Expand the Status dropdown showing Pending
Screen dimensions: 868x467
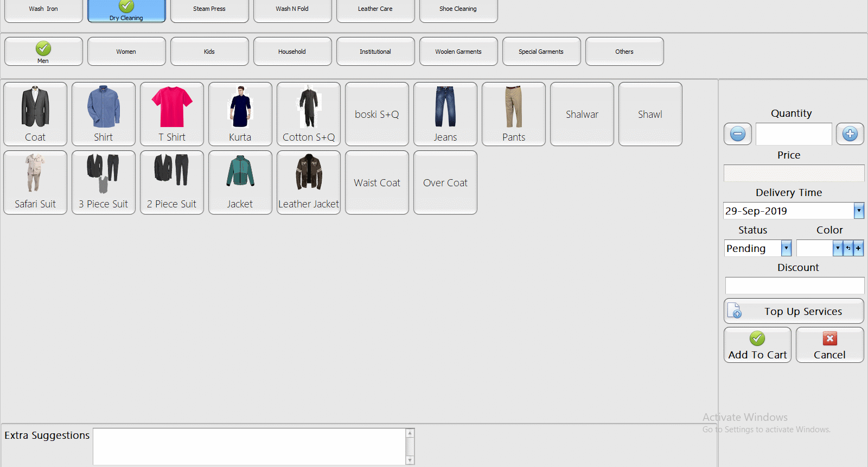point(786,248)
